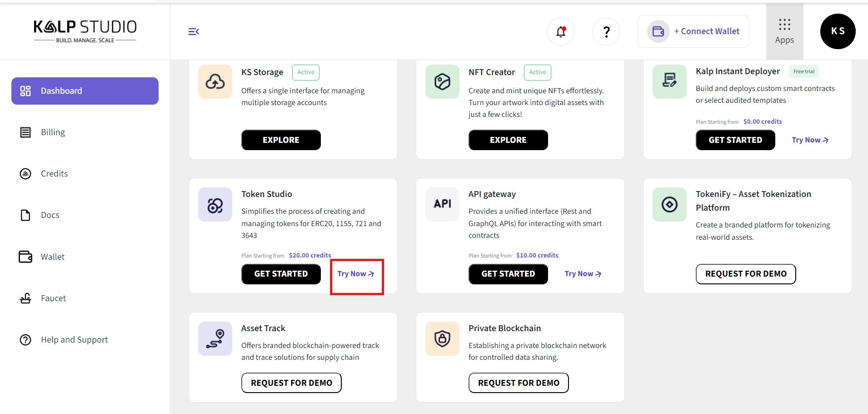
Task: Open the Apps grid launcher
Action: (784, 31)
